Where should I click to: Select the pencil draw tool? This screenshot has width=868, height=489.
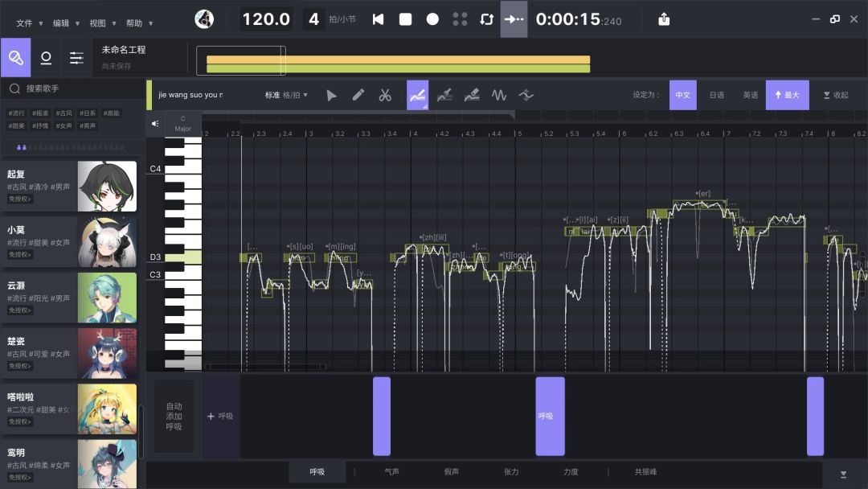coord(358,95)
